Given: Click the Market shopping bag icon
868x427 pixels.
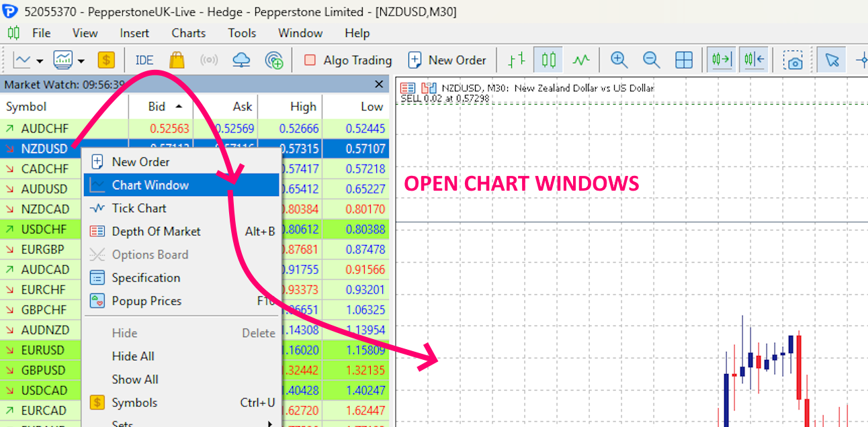Looking at the screenshot, I should tap(177, 60).
